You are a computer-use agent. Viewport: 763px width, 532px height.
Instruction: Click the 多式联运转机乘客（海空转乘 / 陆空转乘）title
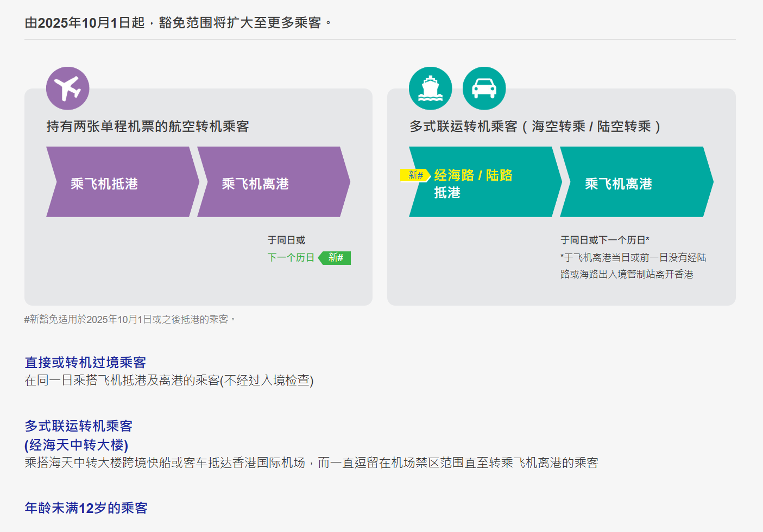click(x=535, y=126)
